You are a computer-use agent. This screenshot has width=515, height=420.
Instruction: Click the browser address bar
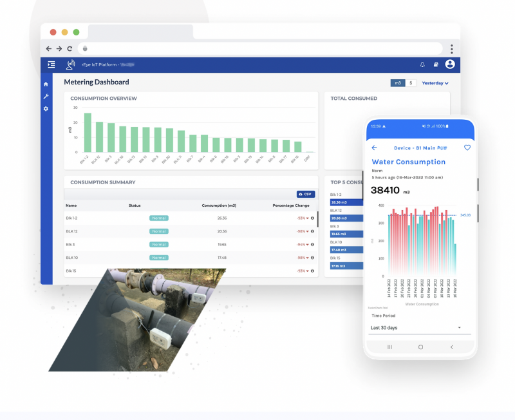(x=260, y=49)
